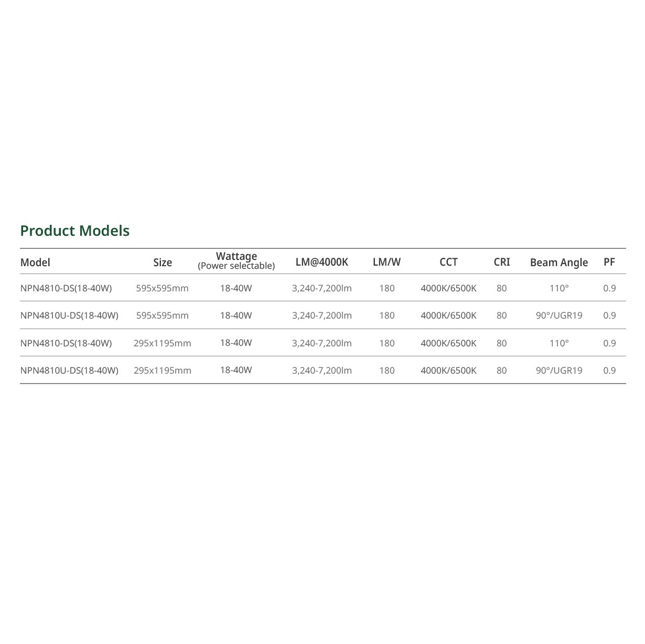Select 3,240-7,200lm in the third row
Viewport: 645px width, 644px height.
(x=322, y=343)
